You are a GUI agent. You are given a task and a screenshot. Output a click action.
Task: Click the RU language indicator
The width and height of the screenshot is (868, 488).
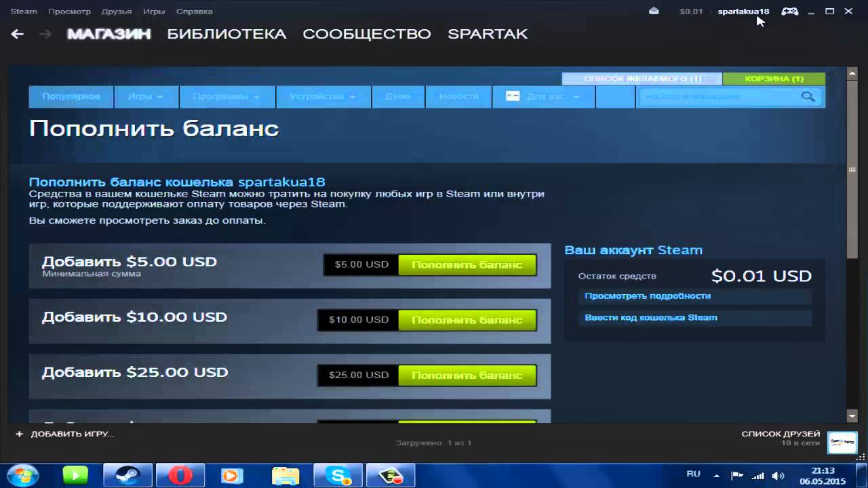693,474
